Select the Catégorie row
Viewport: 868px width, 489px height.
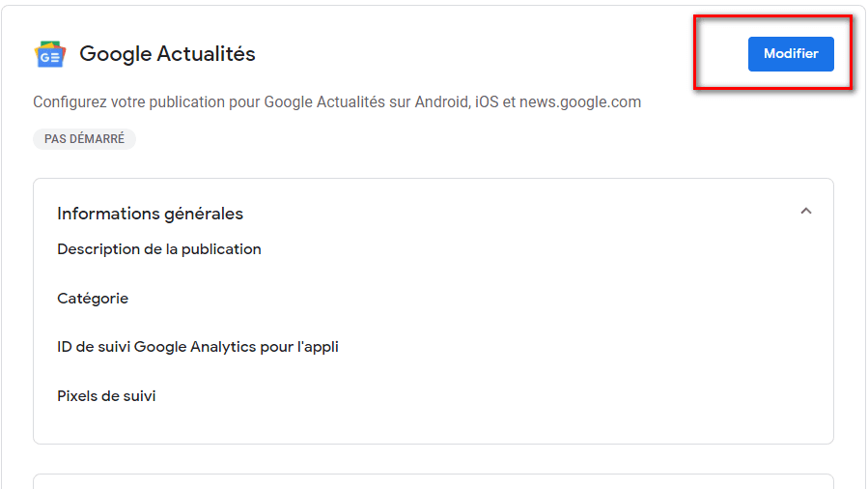coord(93,299)
